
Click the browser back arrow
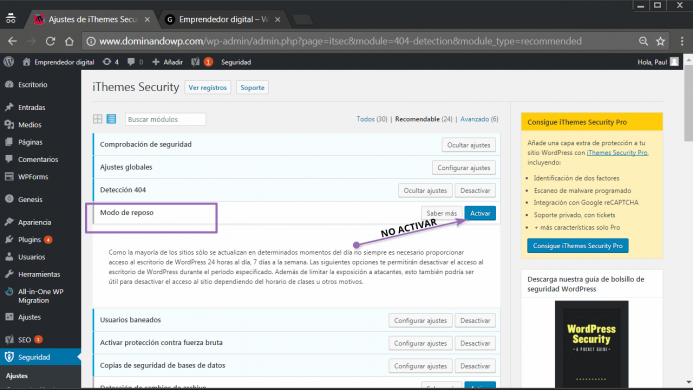pos(12,41)
